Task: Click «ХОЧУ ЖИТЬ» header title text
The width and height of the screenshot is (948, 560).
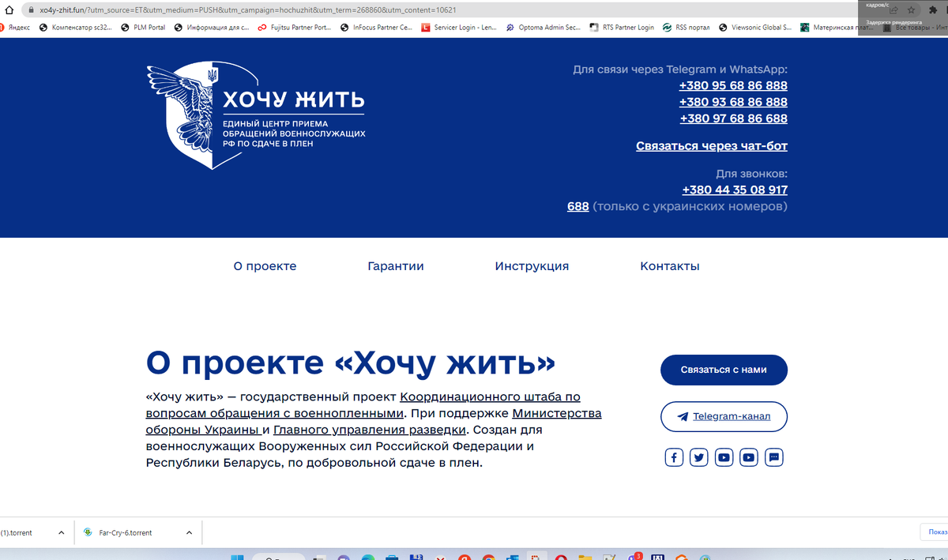Action: click(293, 100)
